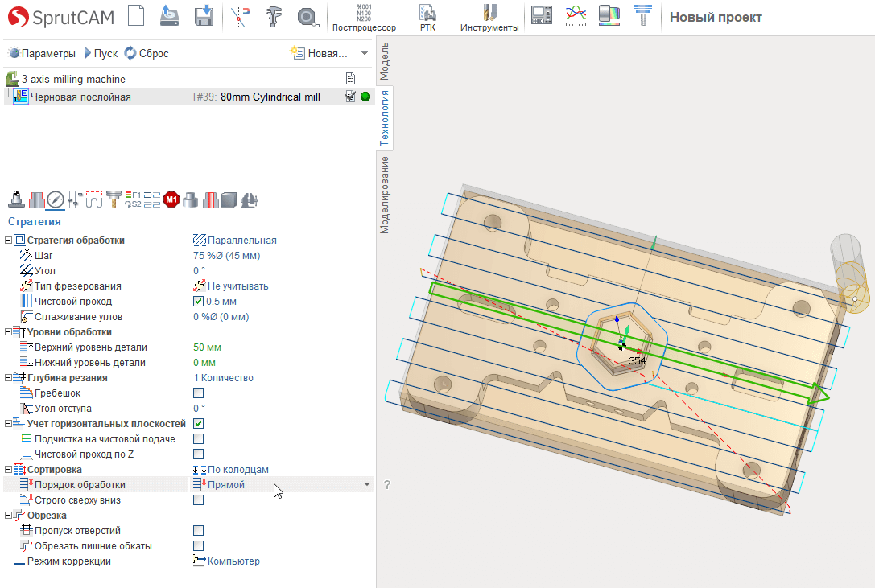The width and height of the screenshot is (875, 588).
Task: Collapse Стратегия обработки group
Action: tap(8, 241)
